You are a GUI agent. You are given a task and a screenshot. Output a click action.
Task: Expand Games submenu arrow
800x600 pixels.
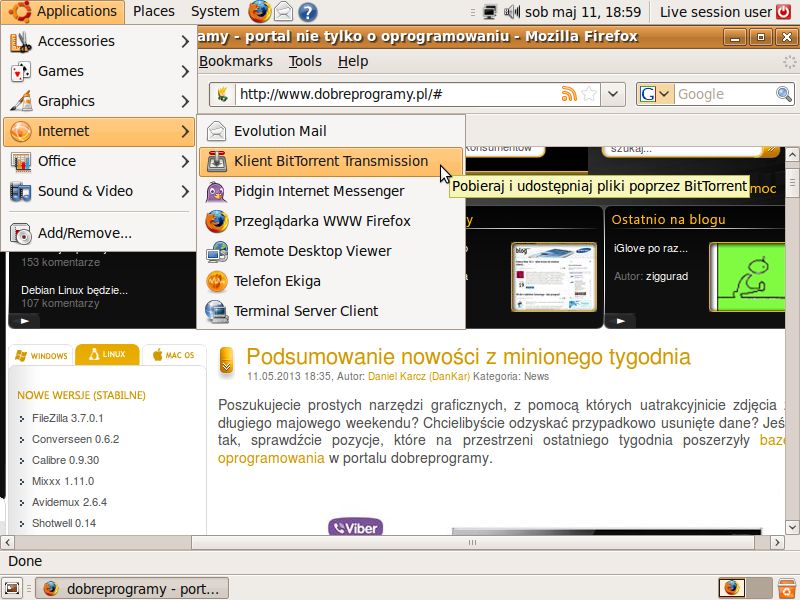(x=185, y=71)
